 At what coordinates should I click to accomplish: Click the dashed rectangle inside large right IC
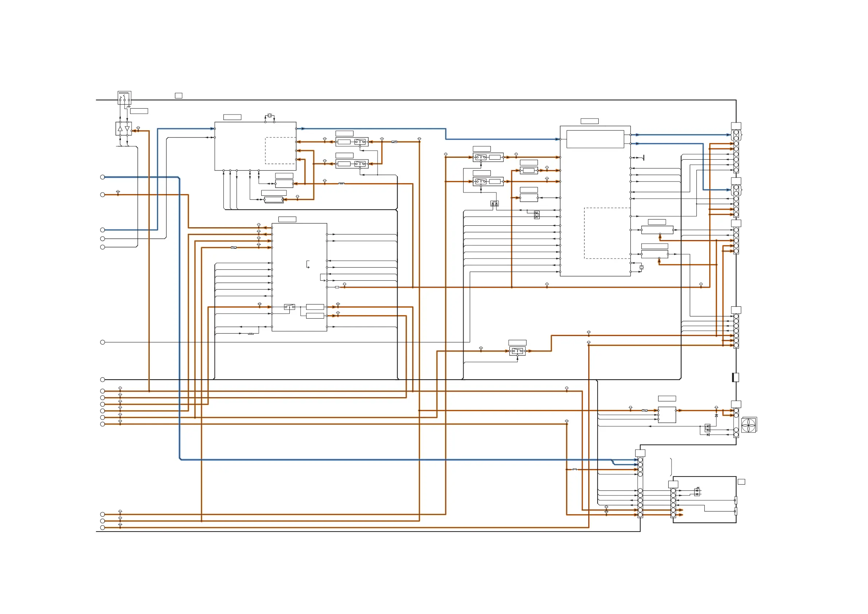607,233
